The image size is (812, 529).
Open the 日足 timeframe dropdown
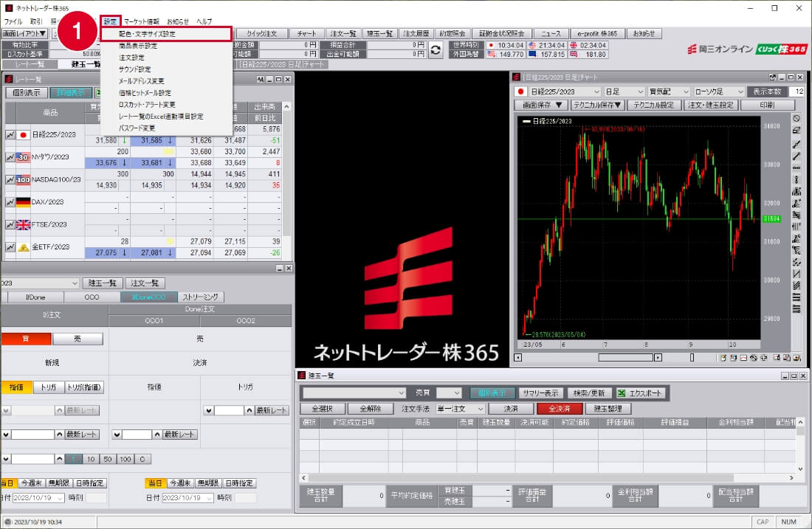point(624,91)
